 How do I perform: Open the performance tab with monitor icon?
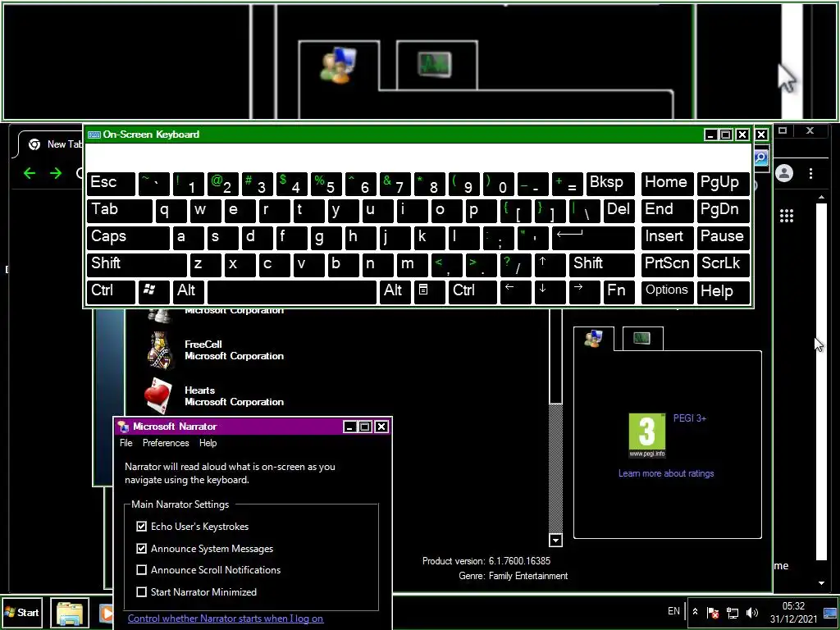click(642, 338)
